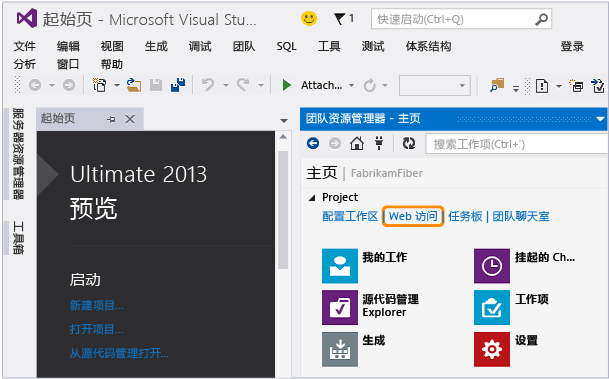Open the document tab list dropdown arrow
609x379 pixels.
click(284, 121)
